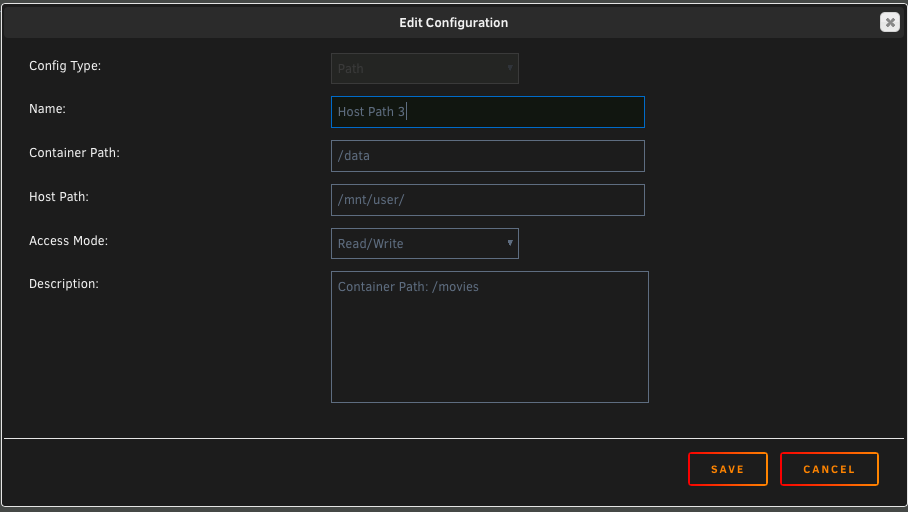
Task: Click the Config Type: label
Action: [65, 66]
